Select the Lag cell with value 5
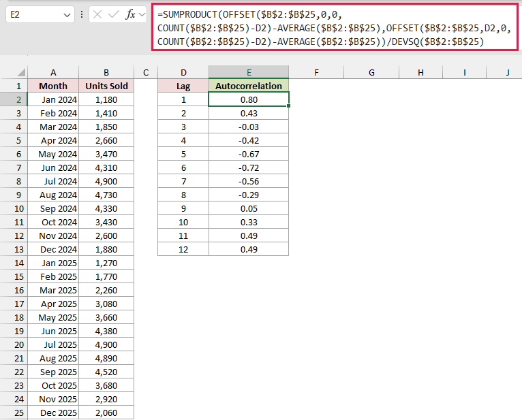Viewport: 522px width, 420px height. pyautogui.click(x=183, y=154)
